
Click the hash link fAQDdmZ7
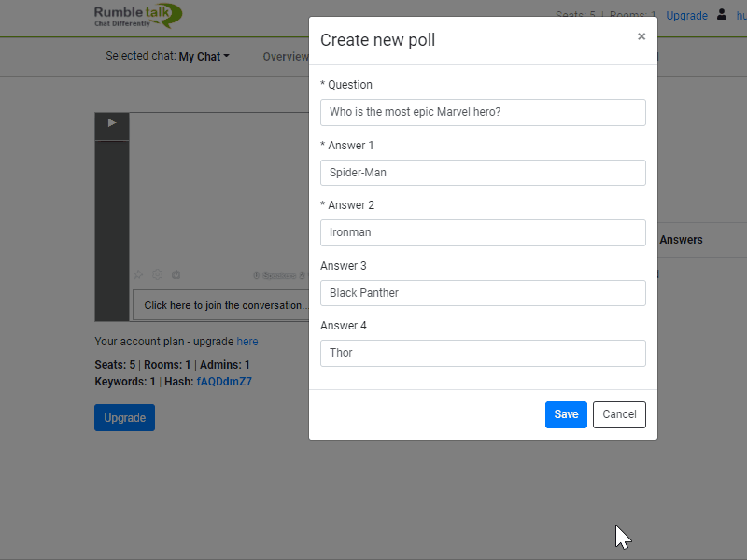(x=224, y=381)
